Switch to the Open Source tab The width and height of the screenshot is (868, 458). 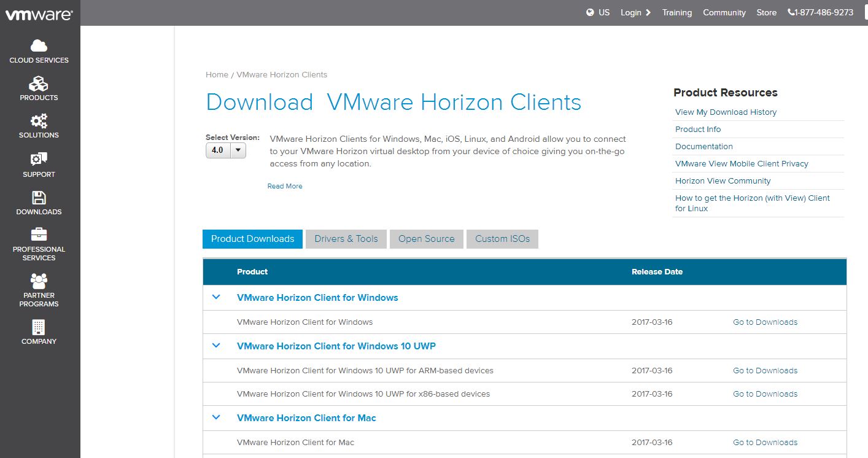426,239
